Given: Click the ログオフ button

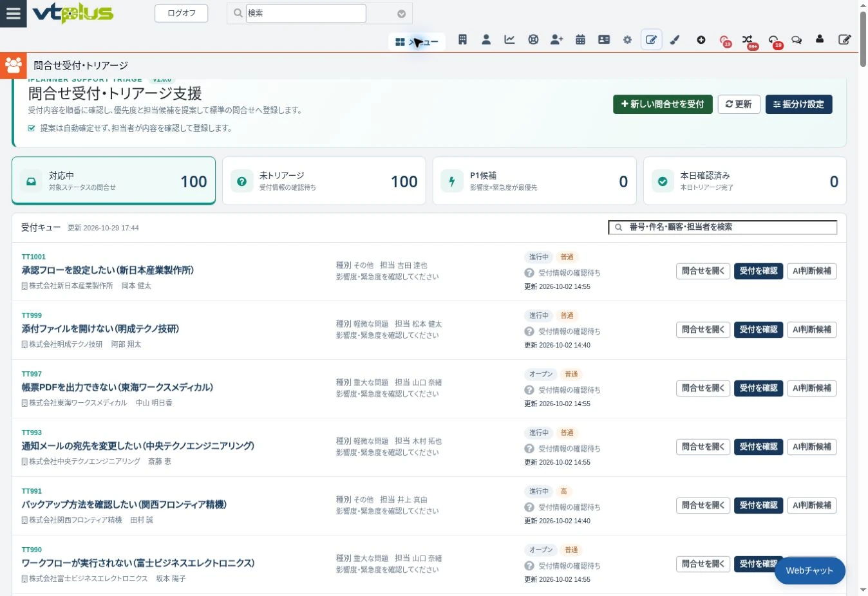Looking at the screenshot, I should (182, 14).
